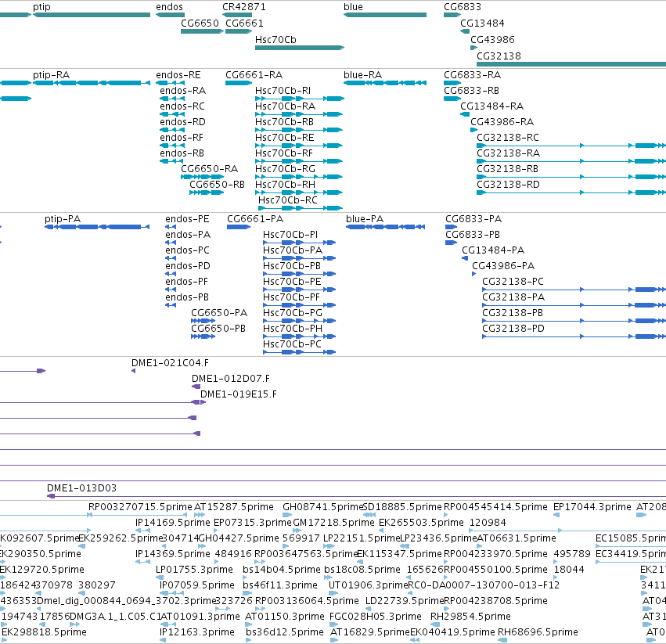The width and height of the screenshot is (666, 644).
Task: Click the endos-RC transcript label
Action: [182, 106]
